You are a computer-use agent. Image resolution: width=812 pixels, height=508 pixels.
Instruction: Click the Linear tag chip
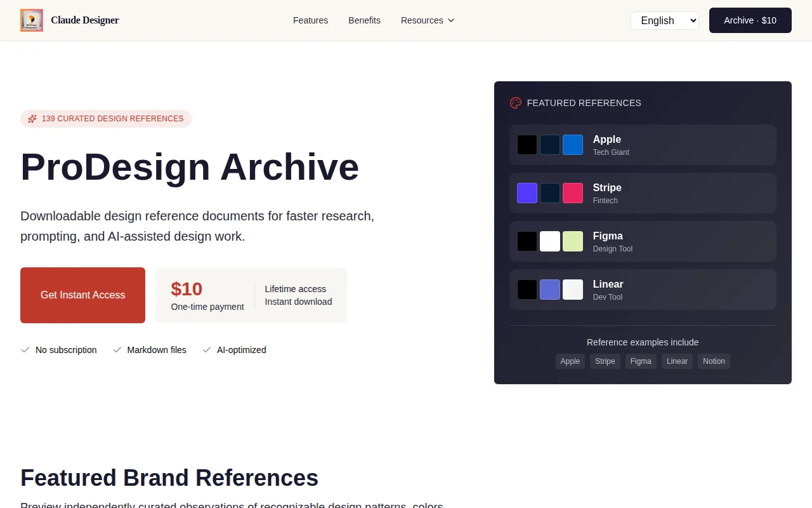click(677, 361)
